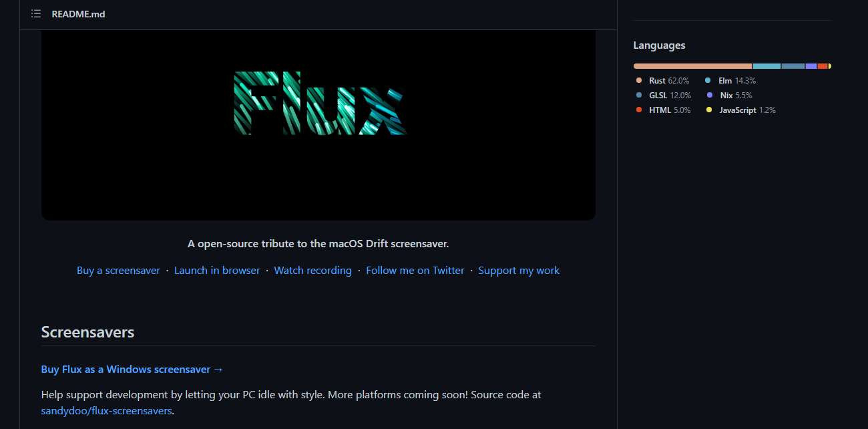
Task: Click the red HTML segment of language bar
Action: (x=823, y=66)
